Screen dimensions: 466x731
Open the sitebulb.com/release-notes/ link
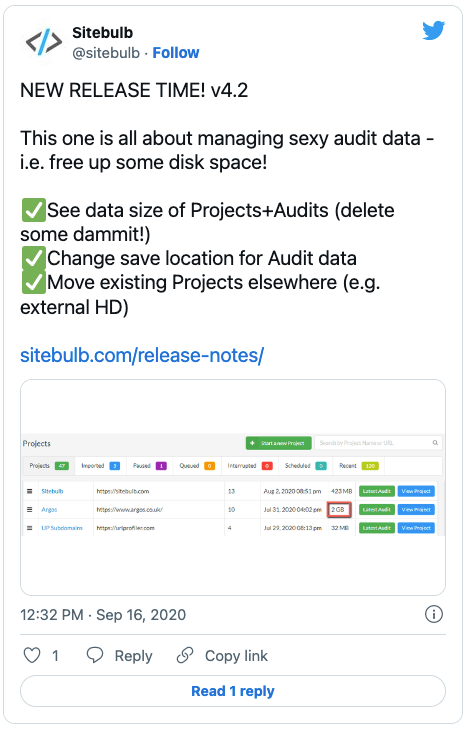tap(142, 355)
